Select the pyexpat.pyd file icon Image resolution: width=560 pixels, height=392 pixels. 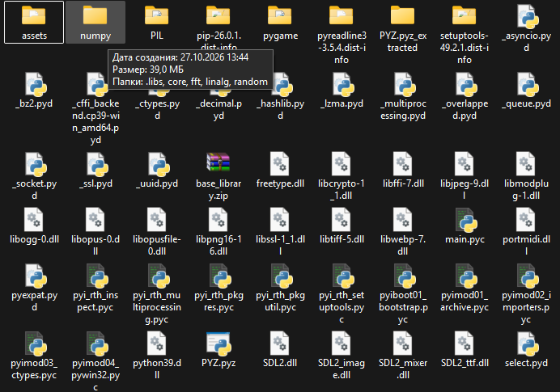point(35,276)
